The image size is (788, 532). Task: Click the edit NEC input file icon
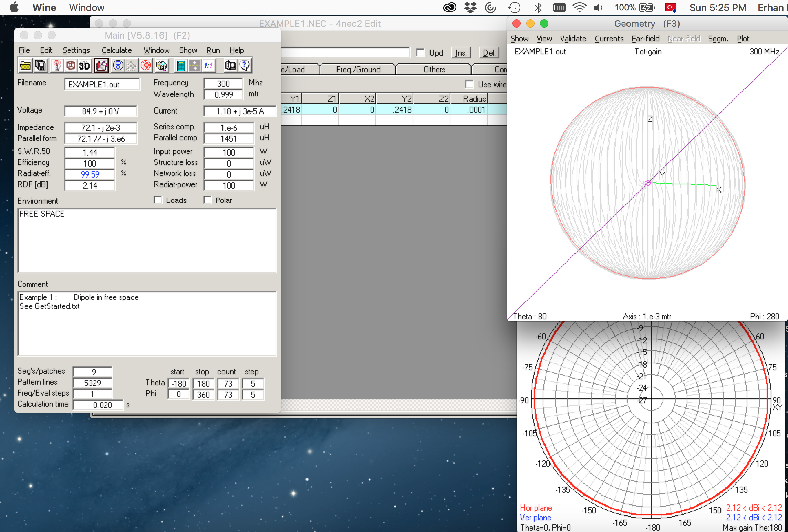pos(102,65)
